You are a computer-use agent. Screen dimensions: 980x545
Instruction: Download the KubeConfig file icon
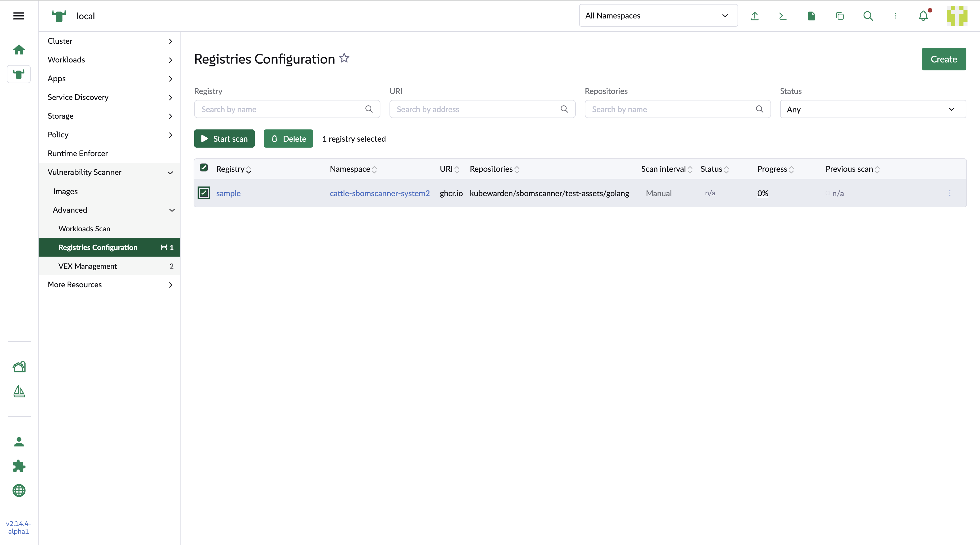(x=811, y=16)
